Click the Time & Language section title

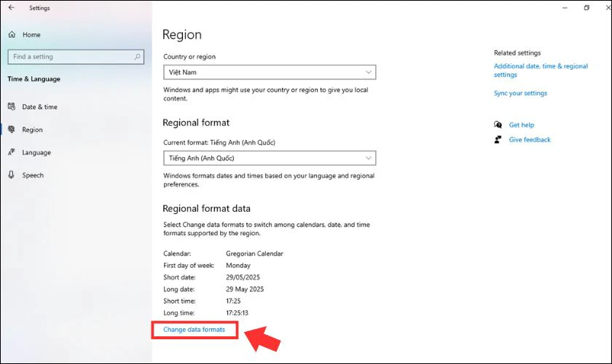[34, 79]
